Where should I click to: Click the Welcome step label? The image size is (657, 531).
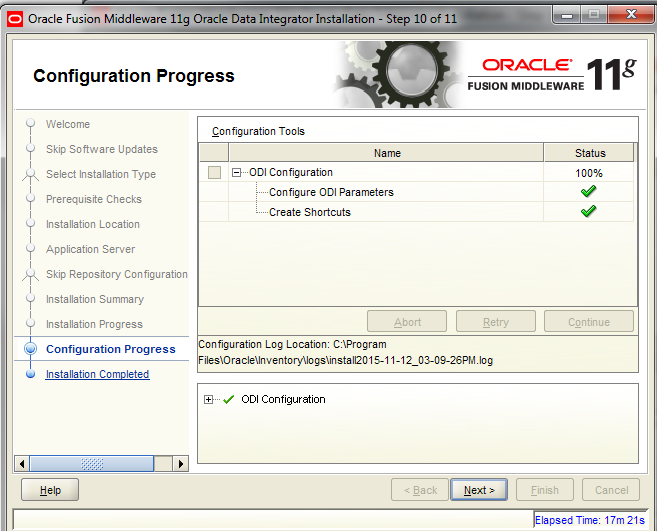point(68,124)
